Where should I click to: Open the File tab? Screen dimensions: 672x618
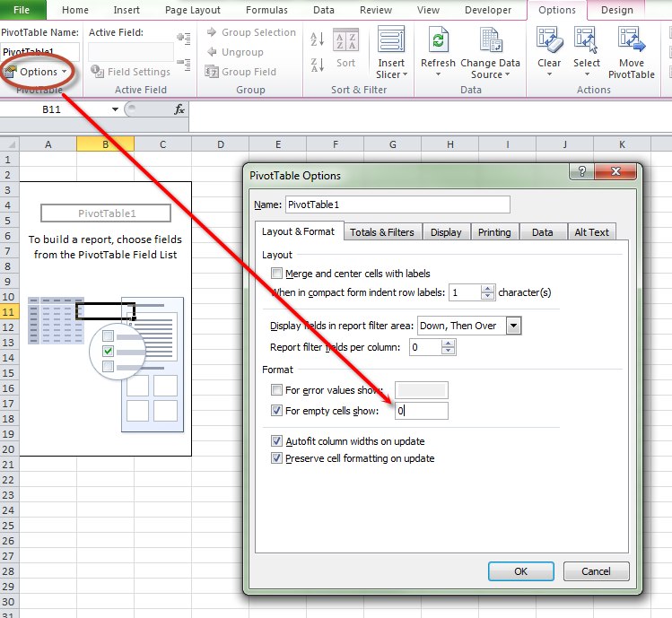click(x=22, y=10)
